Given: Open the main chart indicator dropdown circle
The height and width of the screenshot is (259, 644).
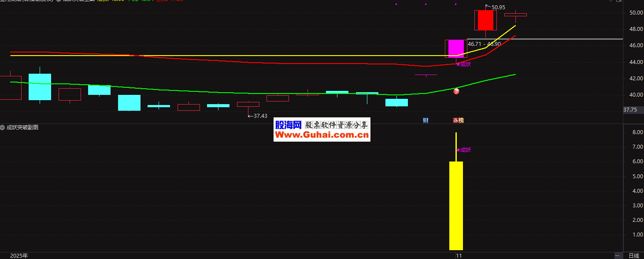Looking at the screenshot, I should pos(59,0).
